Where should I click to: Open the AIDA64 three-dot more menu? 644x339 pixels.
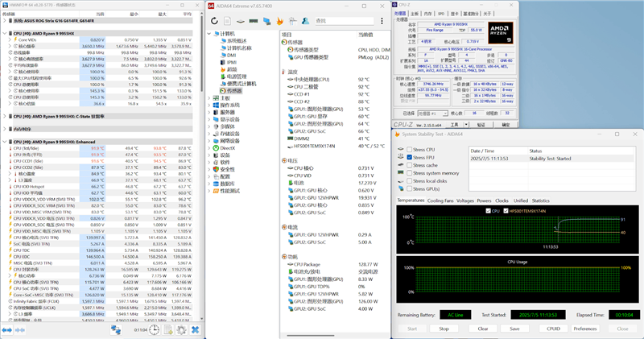[x=382, y=21]
